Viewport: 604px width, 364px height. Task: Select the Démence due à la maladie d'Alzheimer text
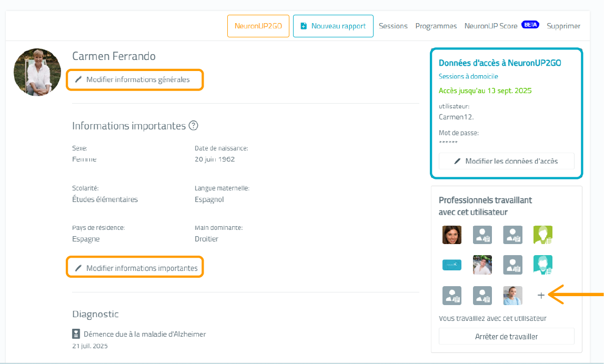[145, 335]
